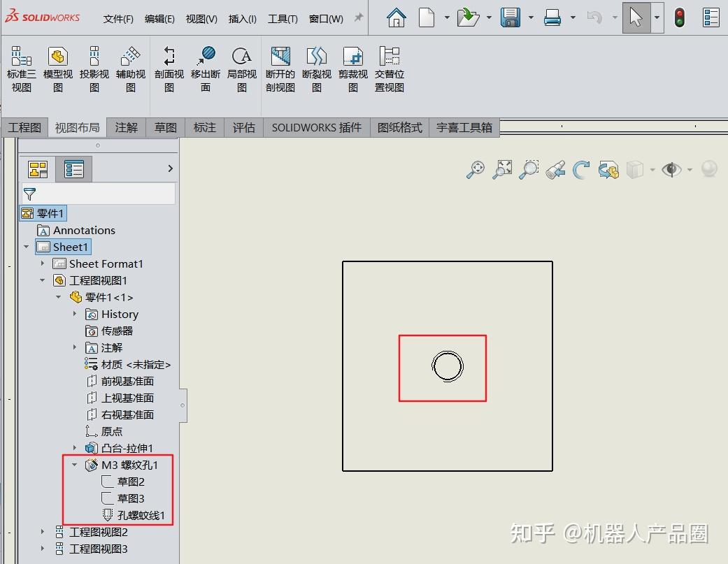The image size is (728, 564).
Task: Switch to the 注解 ribbon tab
Action: pyautogui.click(x=126, y=127)
